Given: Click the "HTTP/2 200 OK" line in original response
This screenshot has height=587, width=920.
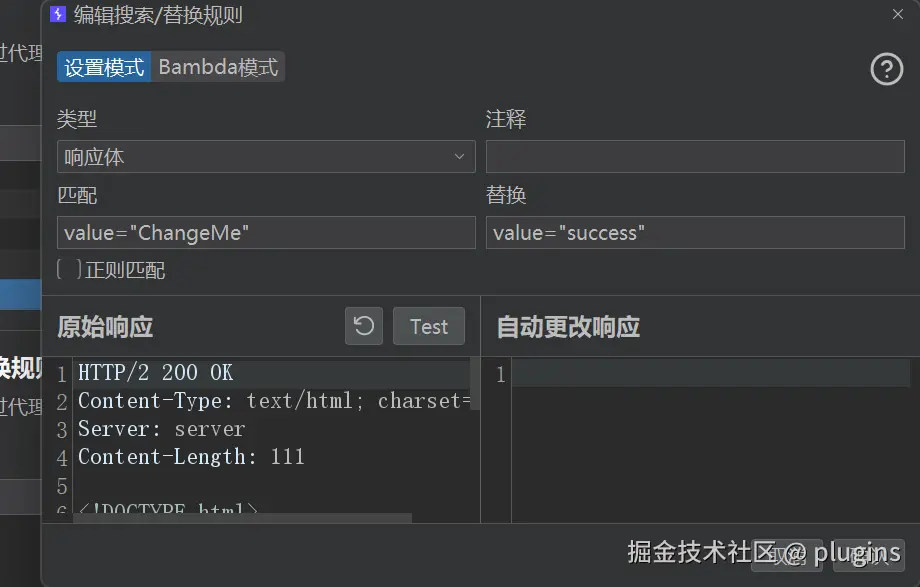Looking at the screenshot, I should [x=155, y=373].
